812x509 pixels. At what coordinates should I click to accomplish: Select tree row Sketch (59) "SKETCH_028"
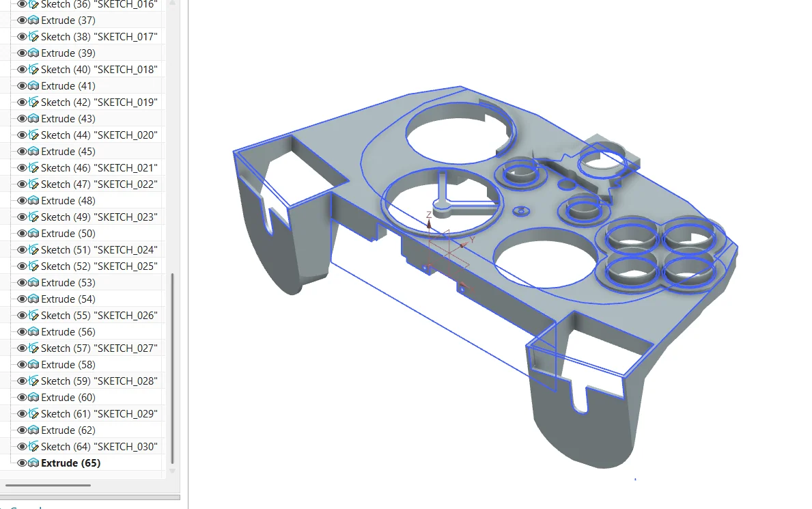100,381
